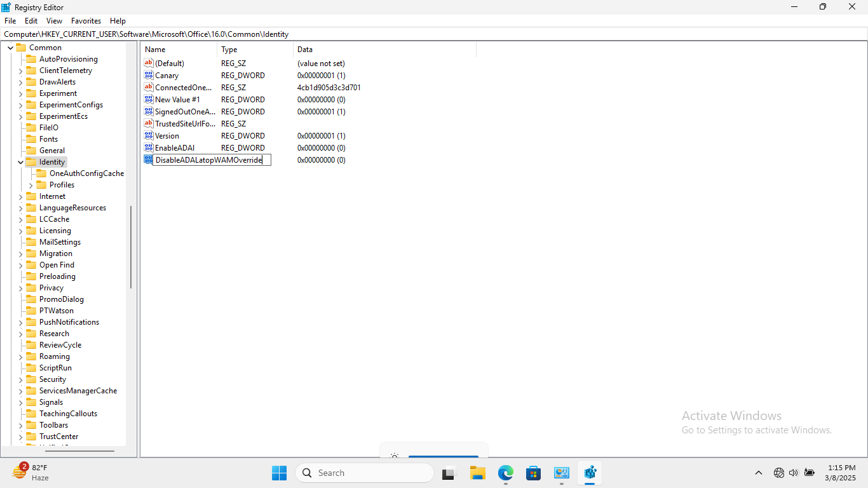Open Task View from taskbar
The width and height of the screenshot is (868, 488).
[449, 473]
